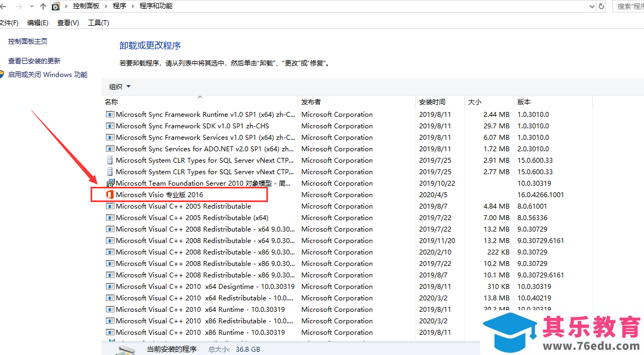Click install date 2019/10/22 cell
644x355 pixels.
[x=437, y=184]
